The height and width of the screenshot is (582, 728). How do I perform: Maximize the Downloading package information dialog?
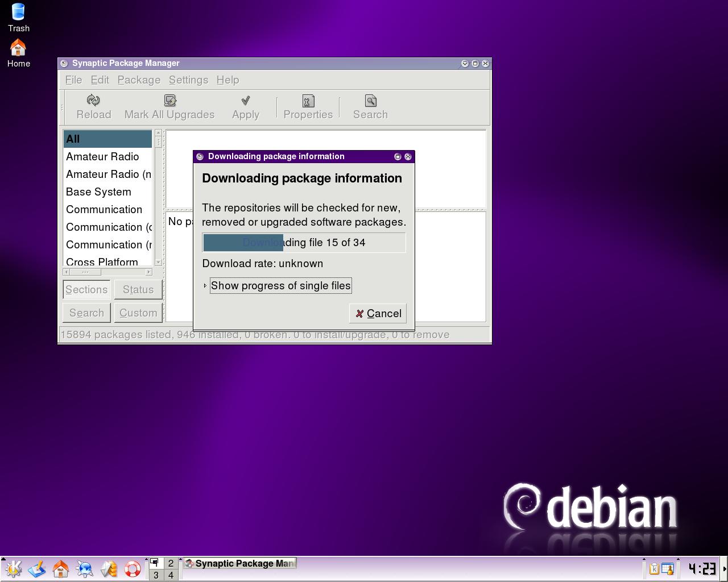(x=398, y=157)
